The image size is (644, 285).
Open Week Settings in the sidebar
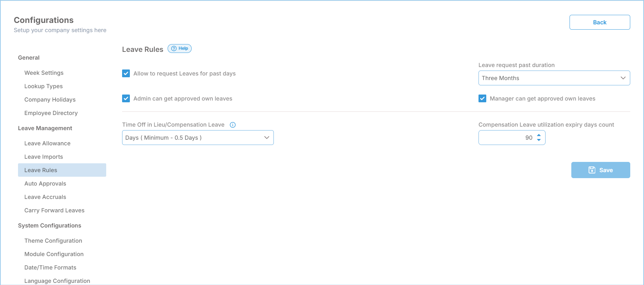(x=44, y=73)
